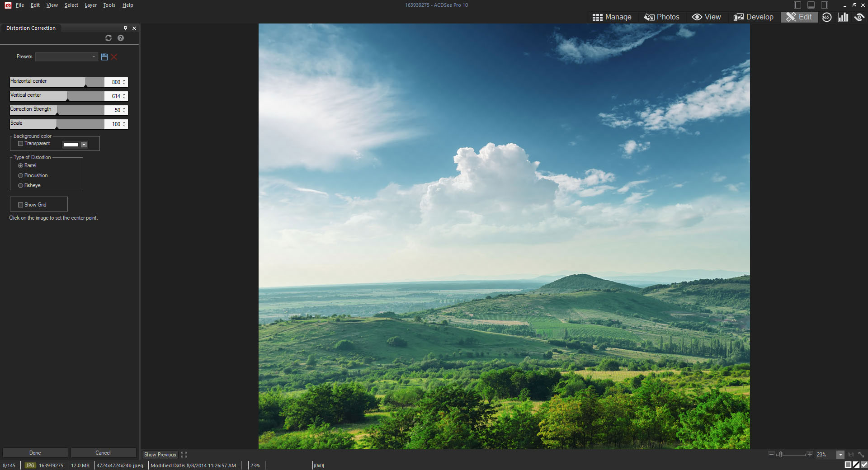Click the Done button

click(35, 452)
